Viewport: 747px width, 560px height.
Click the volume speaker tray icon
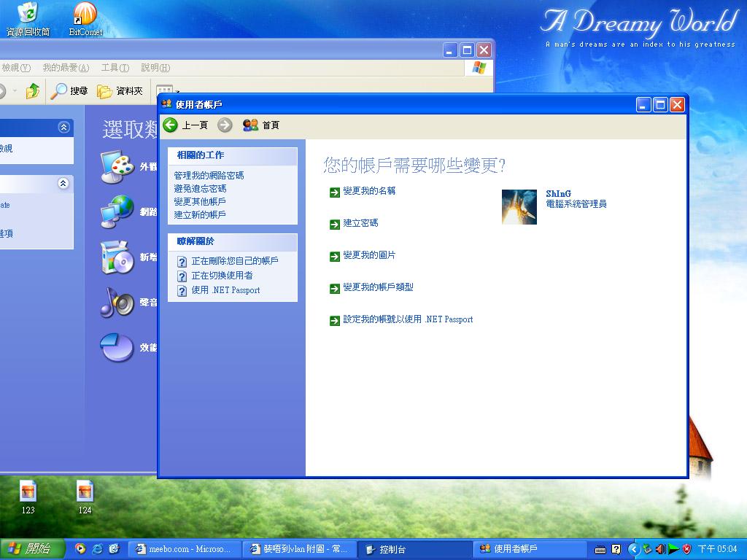(660, 550)
